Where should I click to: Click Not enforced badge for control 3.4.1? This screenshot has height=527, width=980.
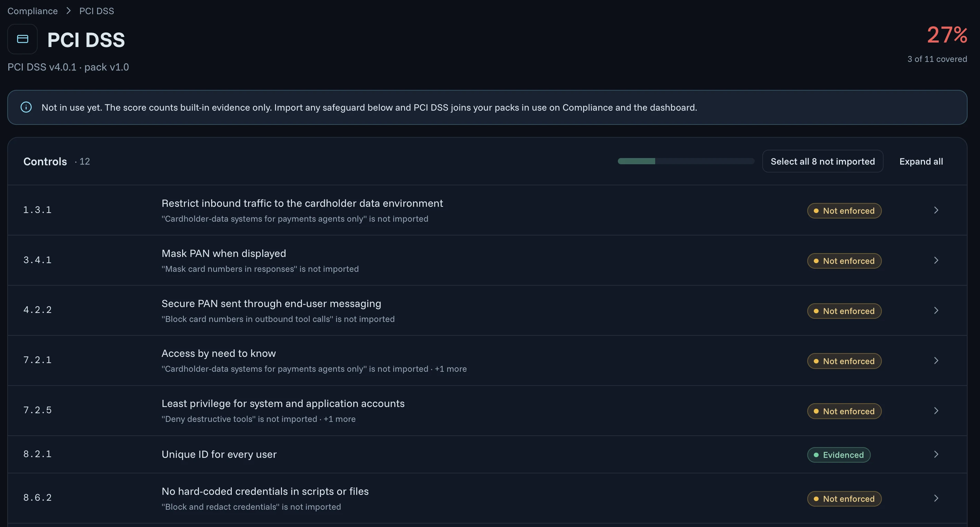coord(844,261)
